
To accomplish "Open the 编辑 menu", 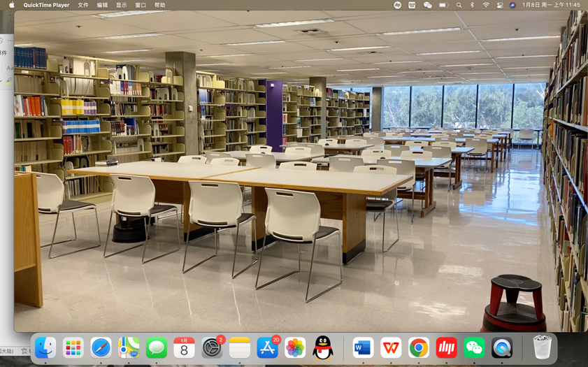I will tap(102, 5).
